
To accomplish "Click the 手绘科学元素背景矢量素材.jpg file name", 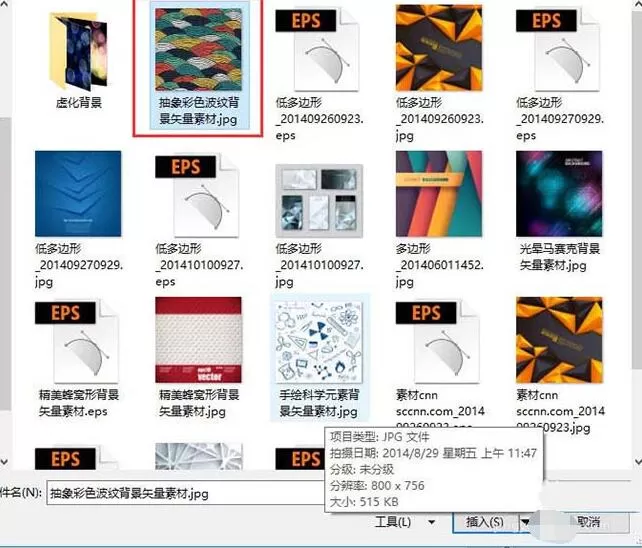I will (x=319, y=403).
